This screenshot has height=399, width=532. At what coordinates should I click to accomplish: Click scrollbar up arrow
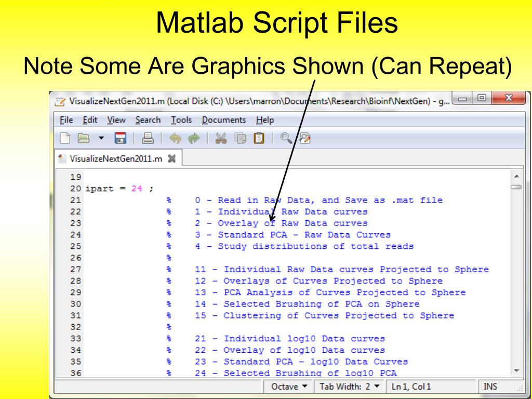[x=516, y=177]
